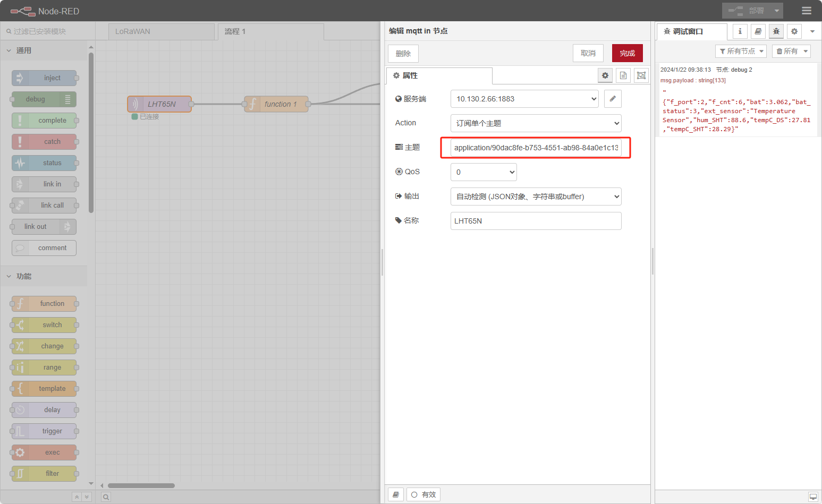Select the debug node in palette
This screenshot has width=822, height=504.
(44, 99)
